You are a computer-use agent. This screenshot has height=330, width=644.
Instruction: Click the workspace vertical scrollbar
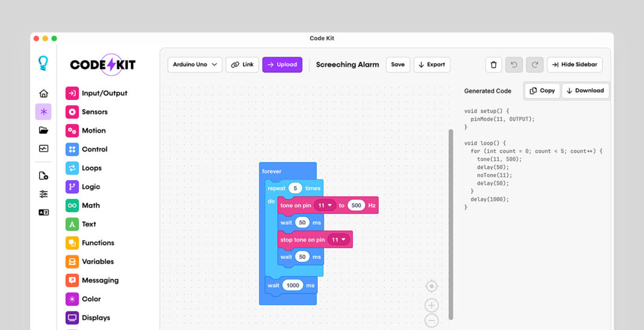(450, 224)
